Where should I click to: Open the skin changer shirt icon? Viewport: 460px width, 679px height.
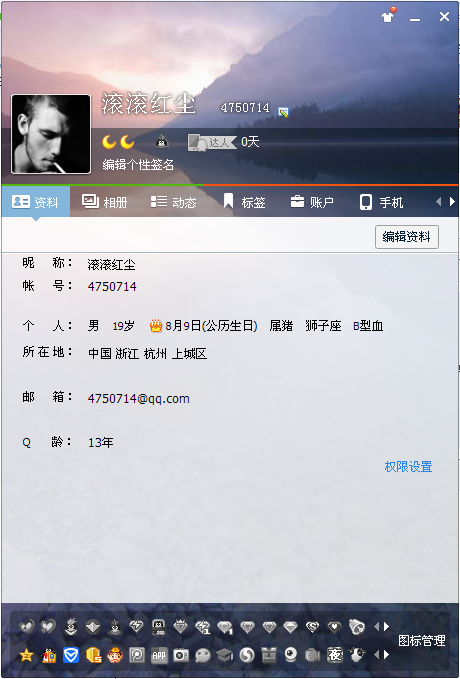388,16
